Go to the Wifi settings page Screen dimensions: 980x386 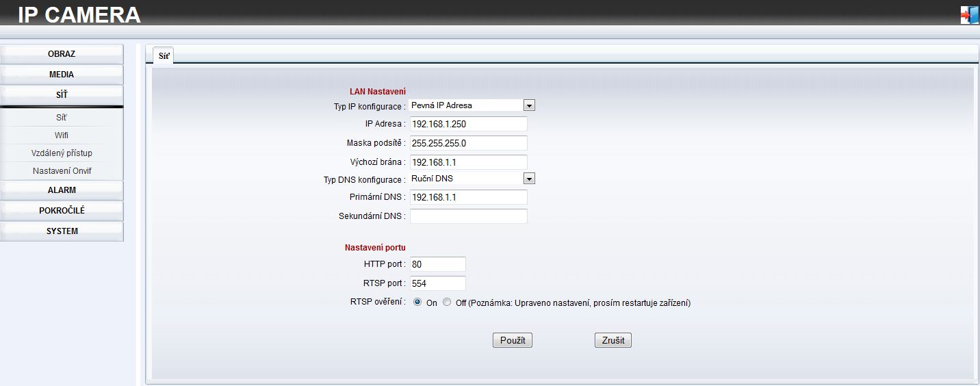coord(62,136)
